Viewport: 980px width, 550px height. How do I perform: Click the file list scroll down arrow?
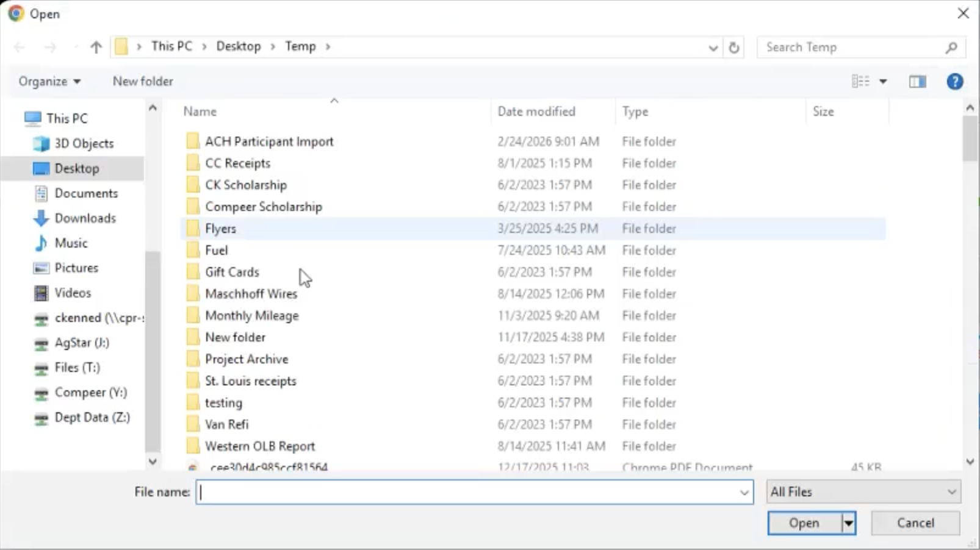coord(970,462)
